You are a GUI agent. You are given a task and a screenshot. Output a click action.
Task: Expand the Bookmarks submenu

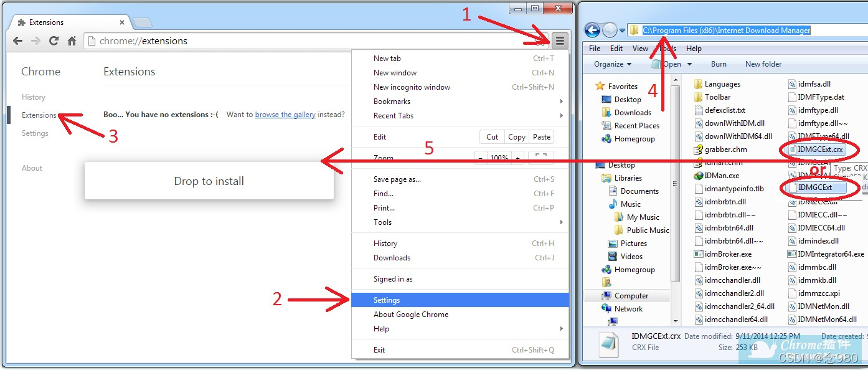pos(460,102)
